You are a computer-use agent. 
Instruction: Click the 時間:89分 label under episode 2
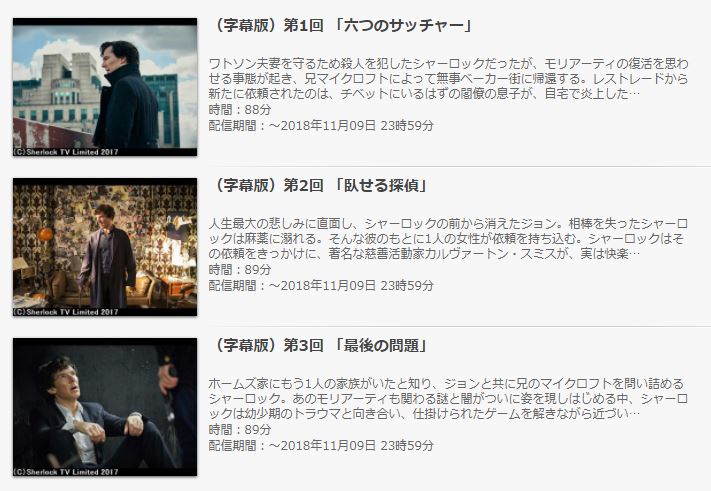click(240, 270)
